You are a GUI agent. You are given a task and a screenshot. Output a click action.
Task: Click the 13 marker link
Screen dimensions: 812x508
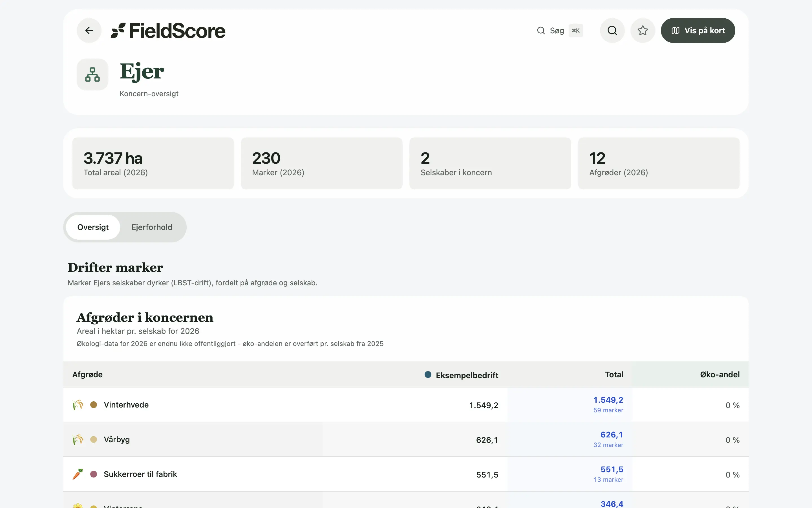click(x=608, y=479)
